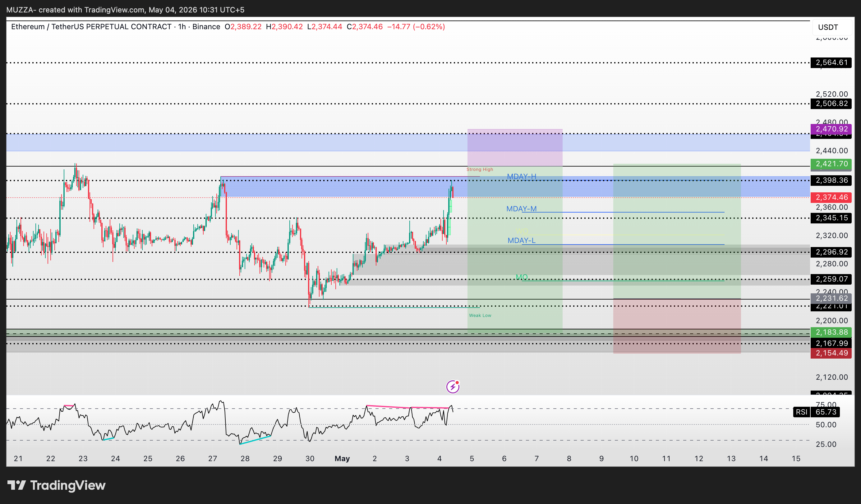Click the MDAY-H level label
This screenshot has width=861, height=504.
(521, 176)
